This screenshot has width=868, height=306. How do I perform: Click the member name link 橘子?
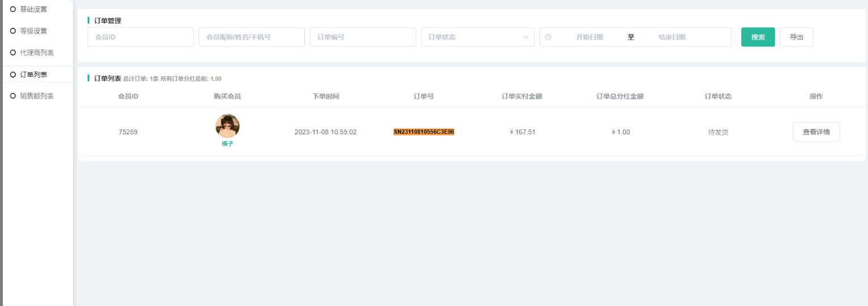point(227,144)
